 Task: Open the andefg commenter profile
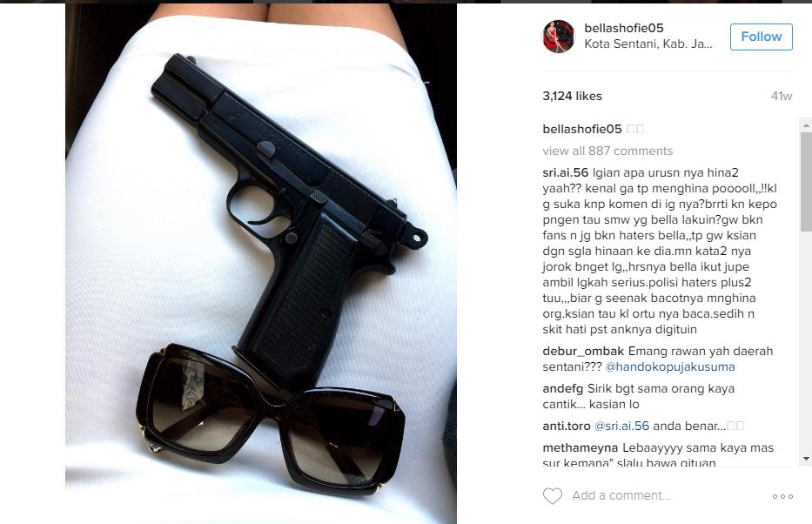tap(563, 388)
